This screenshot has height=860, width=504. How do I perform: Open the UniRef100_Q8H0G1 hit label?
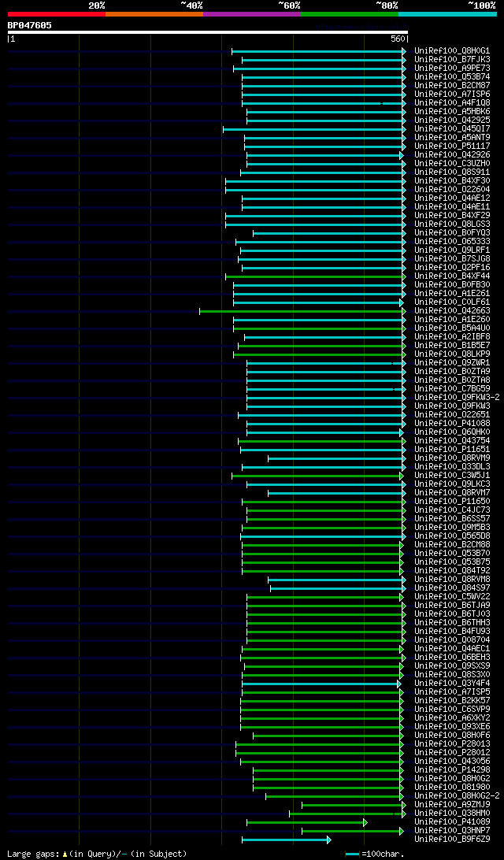click(453, 51)
